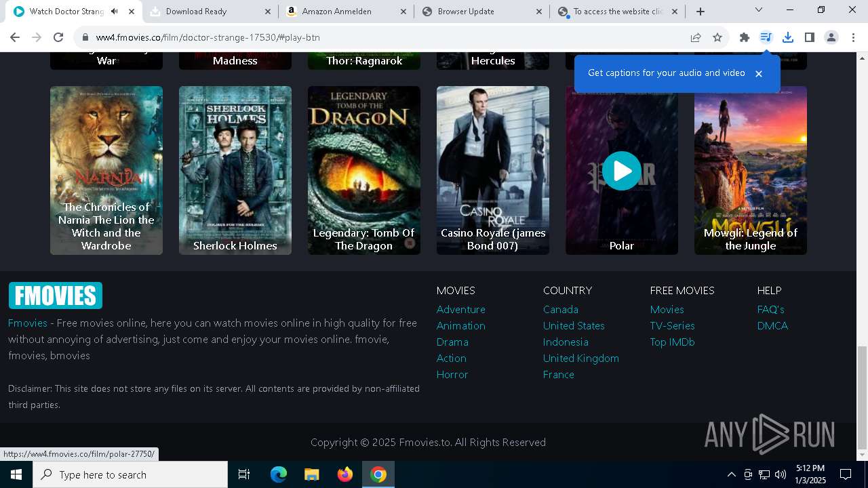Open the Drama movies link

click(452, 342)
